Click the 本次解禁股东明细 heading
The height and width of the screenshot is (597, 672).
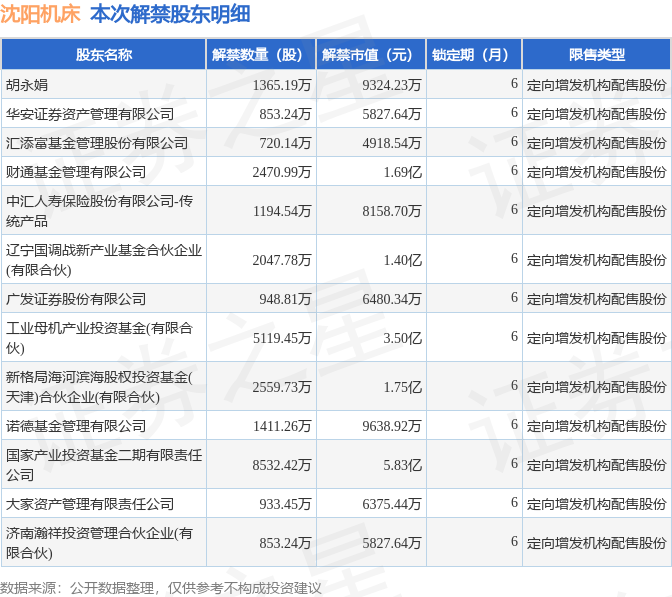(x=170, y=14)
